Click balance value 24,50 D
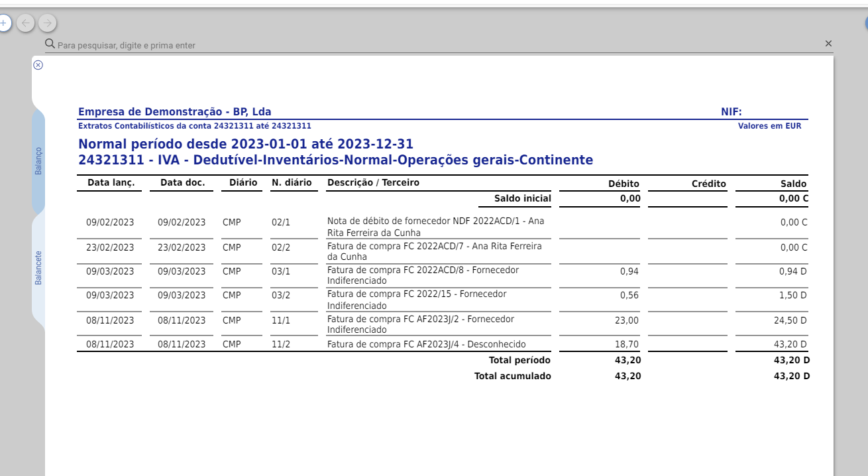The image size is (868, 476). 790,320
